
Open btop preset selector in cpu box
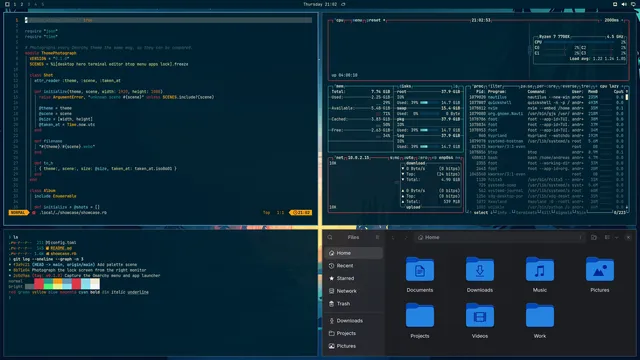tap(374, 20)
